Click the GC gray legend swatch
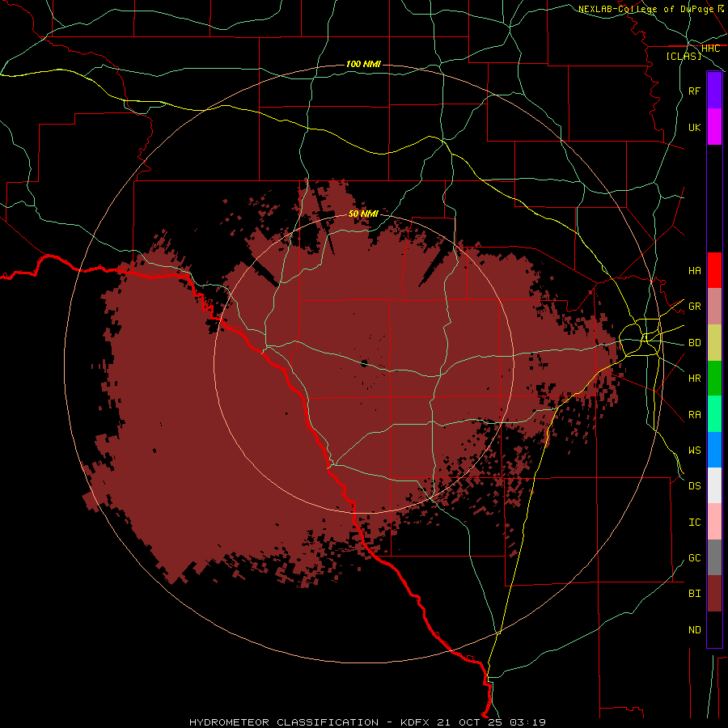The image size is (728, 728). 714,557
